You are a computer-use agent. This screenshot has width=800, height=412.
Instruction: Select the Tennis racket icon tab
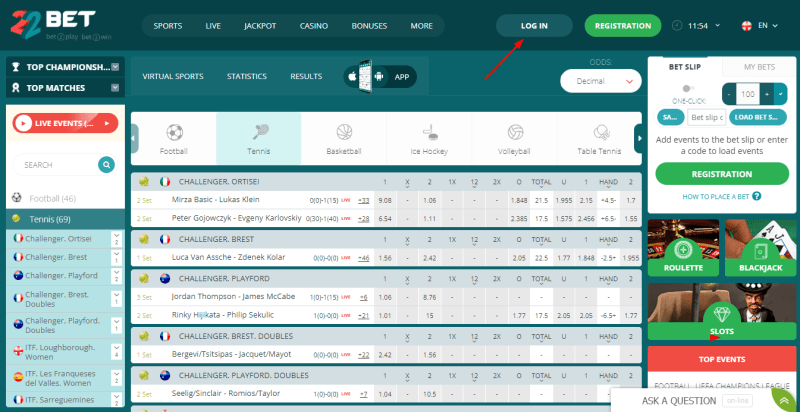point(260,132)
